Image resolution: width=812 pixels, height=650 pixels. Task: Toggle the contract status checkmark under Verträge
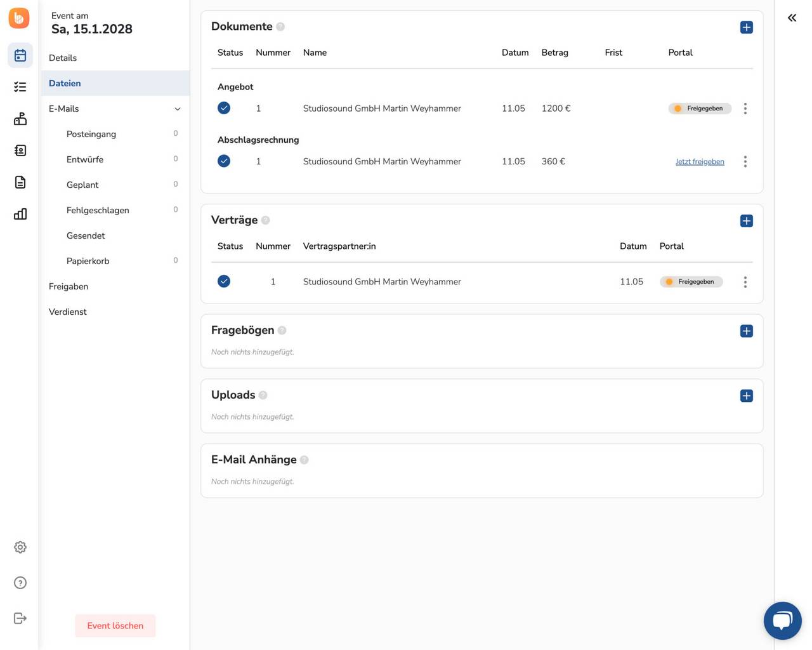point(224,281)
